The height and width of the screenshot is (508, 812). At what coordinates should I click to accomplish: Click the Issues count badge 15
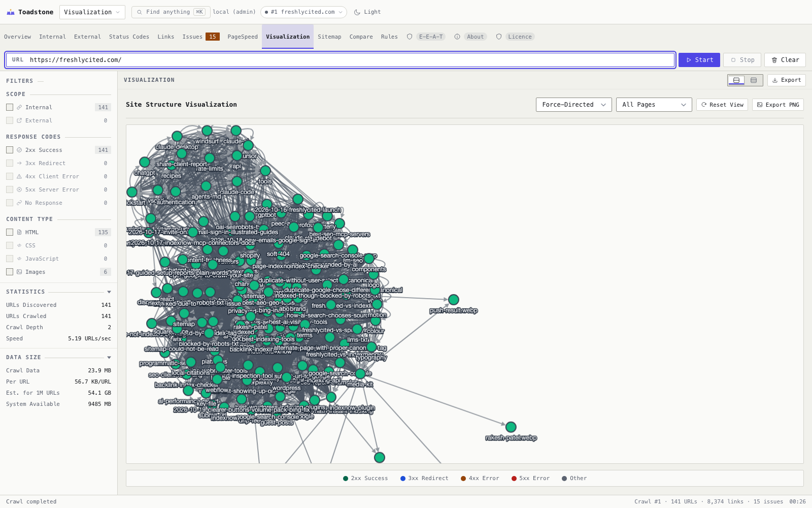pos(213,37)
